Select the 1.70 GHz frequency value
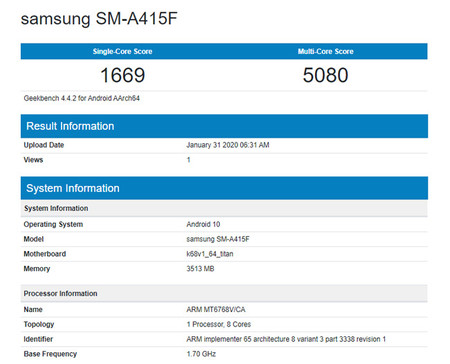 tap(201, 354)
